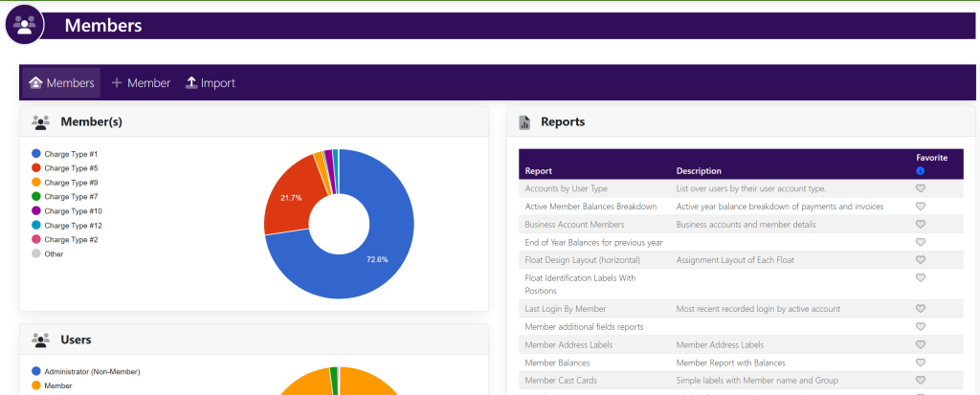Open Active Member Balances Breakdown report

(590, 207)
